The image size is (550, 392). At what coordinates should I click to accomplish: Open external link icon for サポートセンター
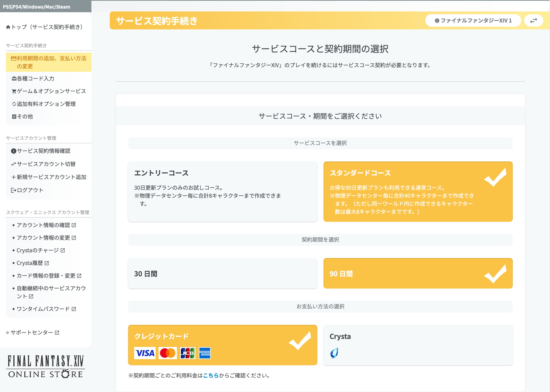57,333
